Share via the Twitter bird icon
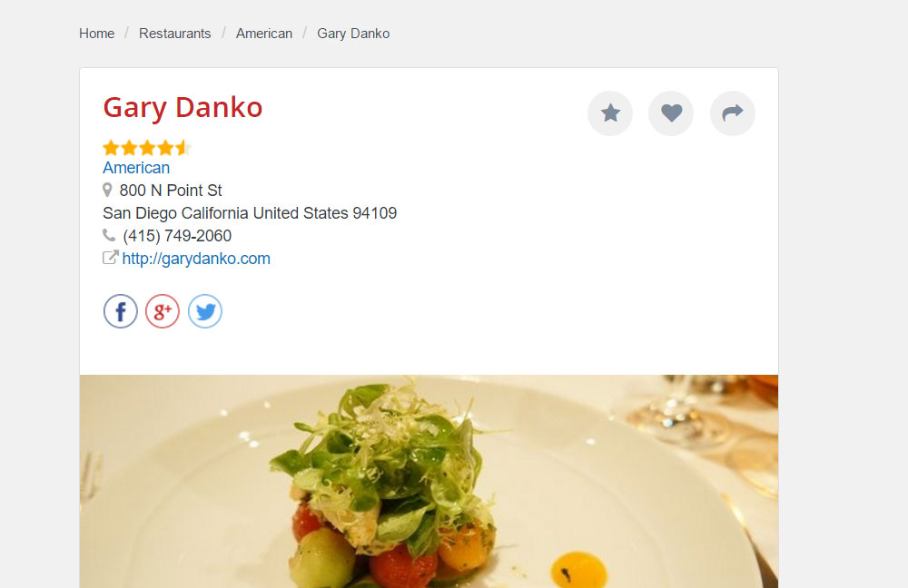Screen dimensions: 908x588 tap(205, 311)
